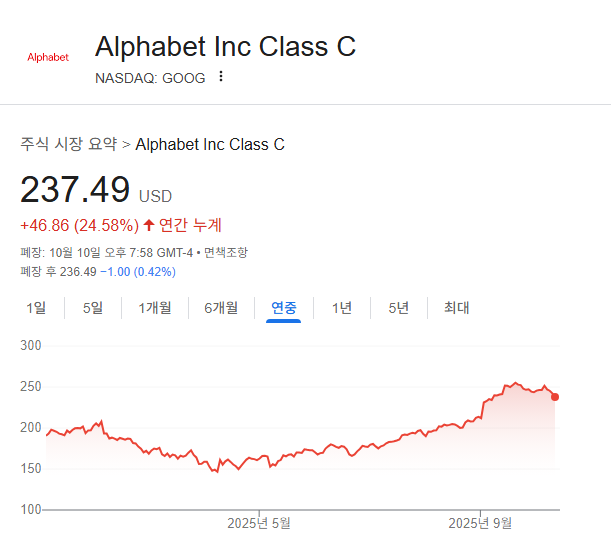The width and height of the screenshot is (611, 545).
Task: Switch chart to 1년 range
Action: coord(342,308)
